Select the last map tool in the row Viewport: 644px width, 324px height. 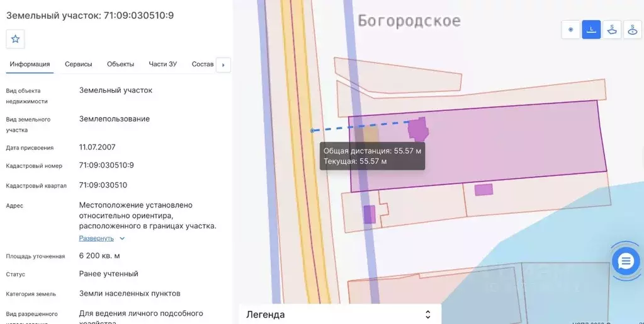point(633,30)
